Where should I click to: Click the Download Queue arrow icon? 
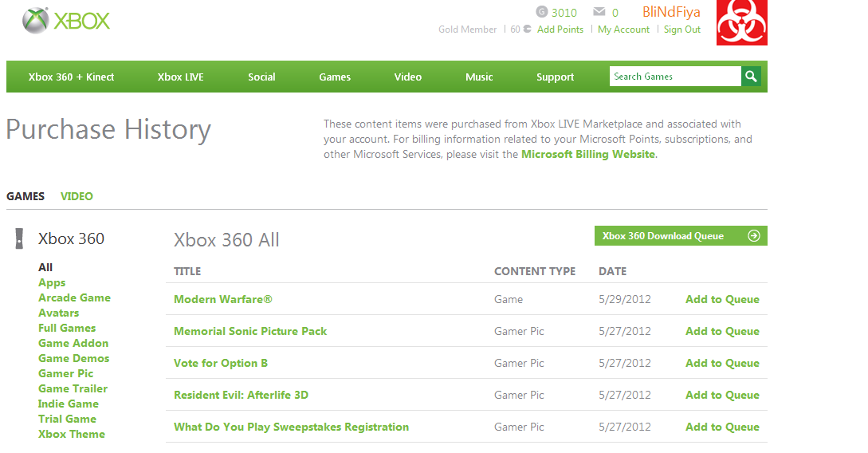[754, 236]
